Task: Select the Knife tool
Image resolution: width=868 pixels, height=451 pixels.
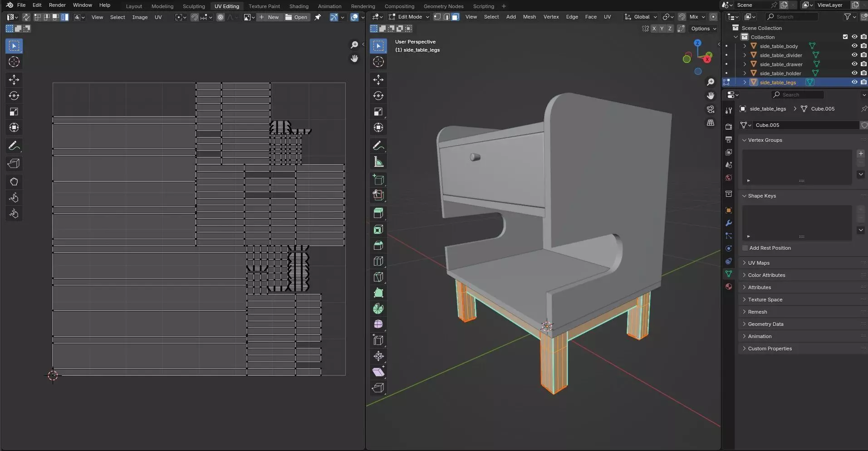Action: [378, 277]
